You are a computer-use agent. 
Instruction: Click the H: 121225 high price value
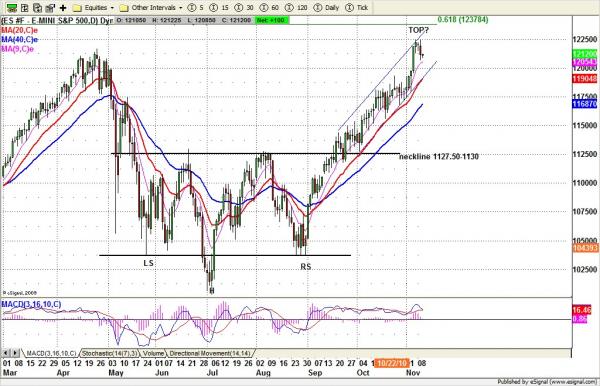(x=167, y=20)
